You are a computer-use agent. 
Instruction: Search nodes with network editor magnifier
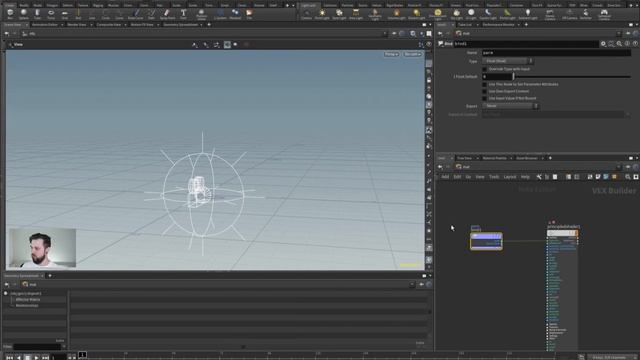pos(628,177)
